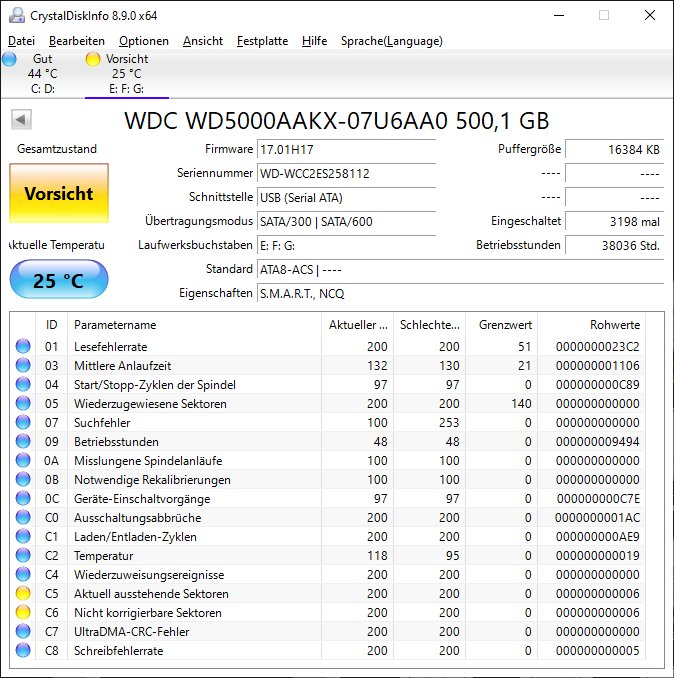The width and height of the screenshot is (674, 678).
Task: Click status orb of Geräte-Einschaltvorgänge row
Action: (x=23, y=499)
